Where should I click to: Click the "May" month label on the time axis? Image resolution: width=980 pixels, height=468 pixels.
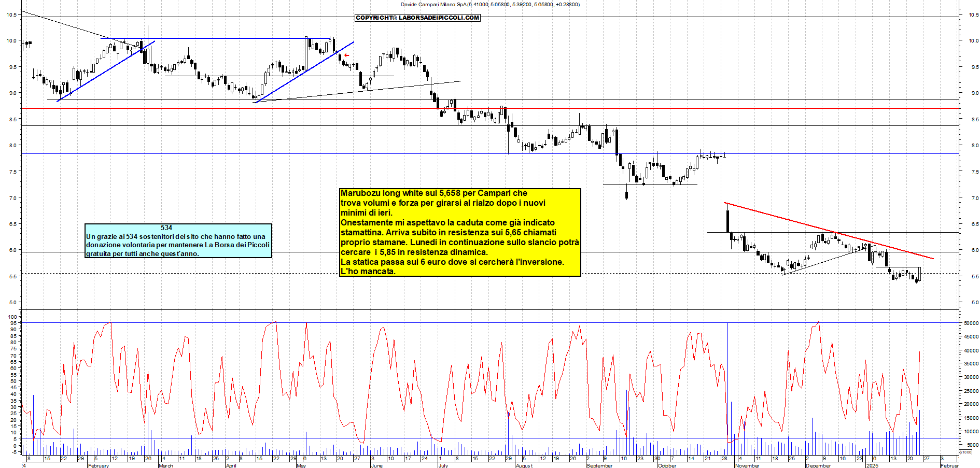click(x=301, y=465)
